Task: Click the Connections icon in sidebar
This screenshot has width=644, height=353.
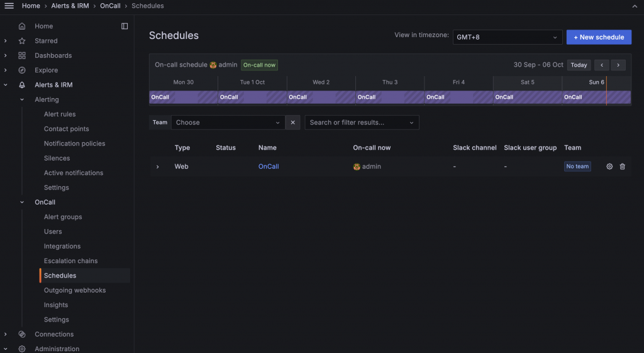Action: 22,335
